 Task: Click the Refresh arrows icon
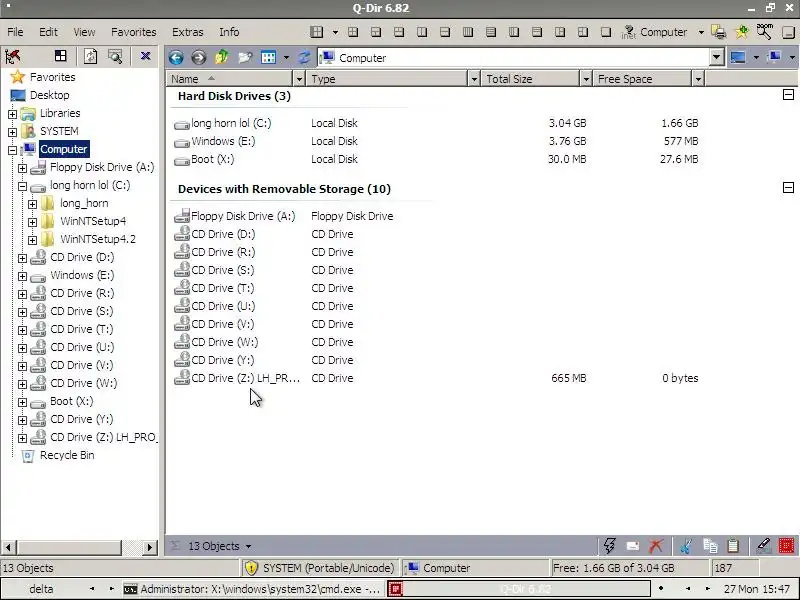click(304, 57)
